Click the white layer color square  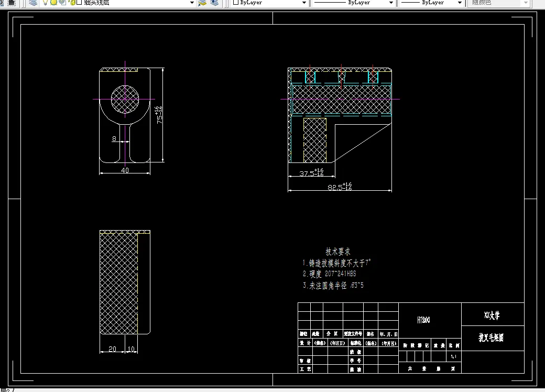click(79, 2)
